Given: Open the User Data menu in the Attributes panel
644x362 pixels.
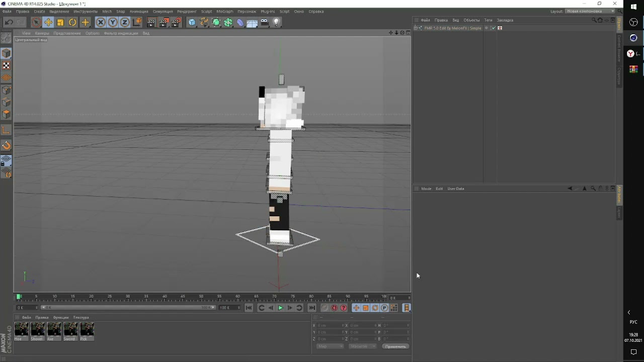Looking at the screenshot, I should click(456, 189).
